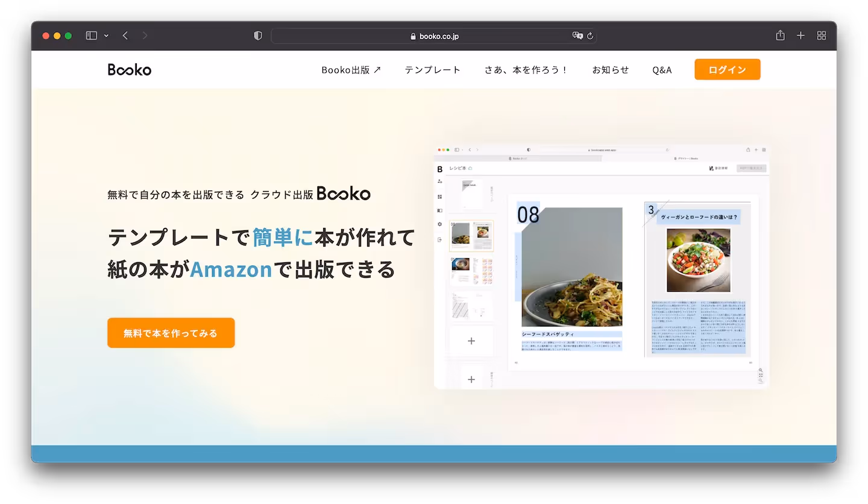Click the Safari forward arrow
868x504 pixels.
pyautogui.click(x=145, y=36)
